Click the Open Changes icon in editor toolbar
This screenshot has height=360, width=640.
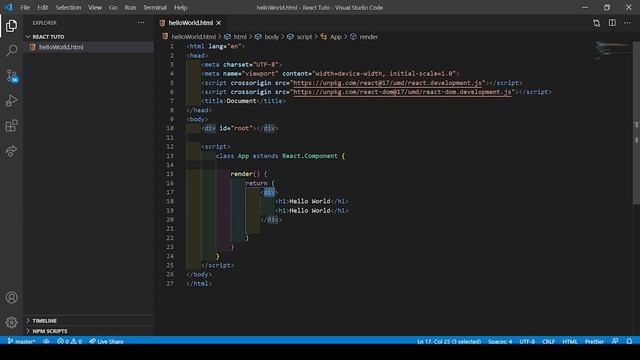(x=596, y=23)
